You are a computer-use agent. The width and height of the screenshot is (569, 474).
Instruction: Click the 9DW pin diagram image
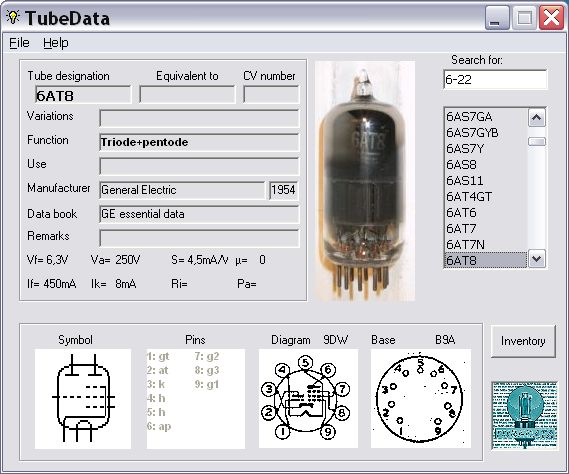click(308, 399)
